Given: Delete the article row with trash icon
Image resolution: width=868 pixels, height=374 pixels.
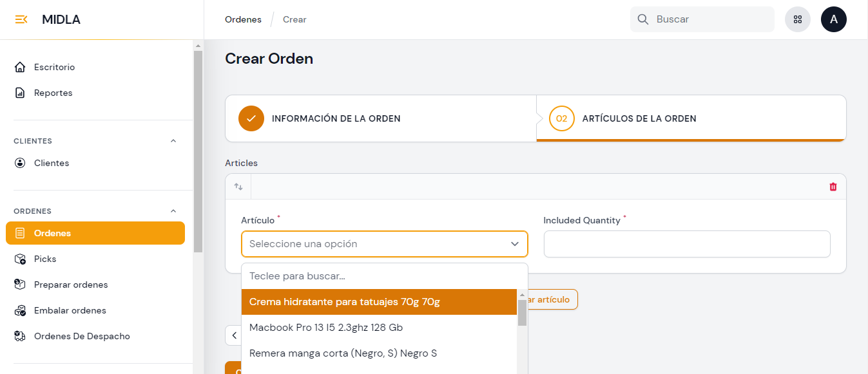Looking at the screenshot, I should 833,187.
